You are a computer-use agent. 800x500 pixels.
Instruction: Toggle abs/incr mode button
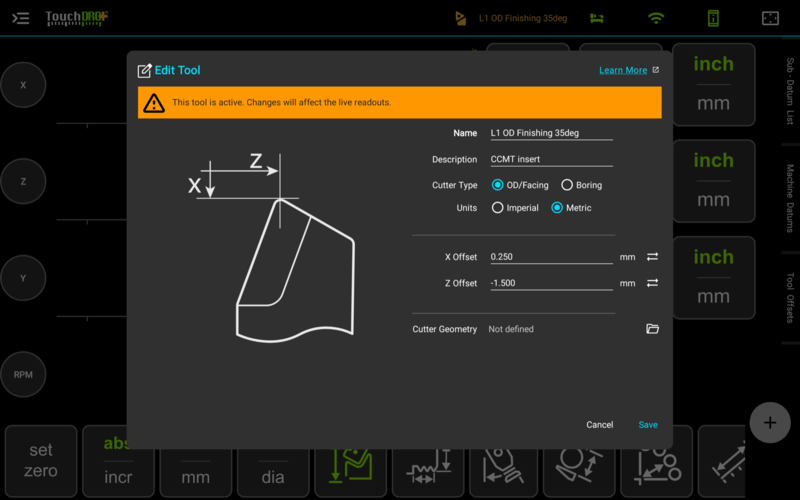[x=118, y=462]
